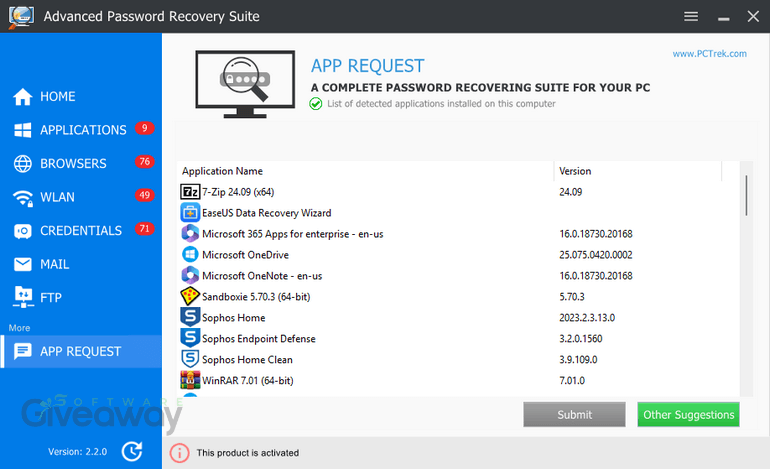This screenshot has height=469, width=770.
Task: Click the Credentials count badge 71
Action: (144, 229)
